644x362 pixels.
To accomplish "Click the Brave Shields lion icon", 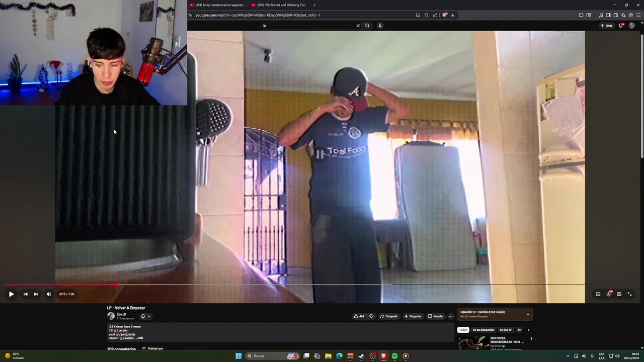I will [444, 15].
